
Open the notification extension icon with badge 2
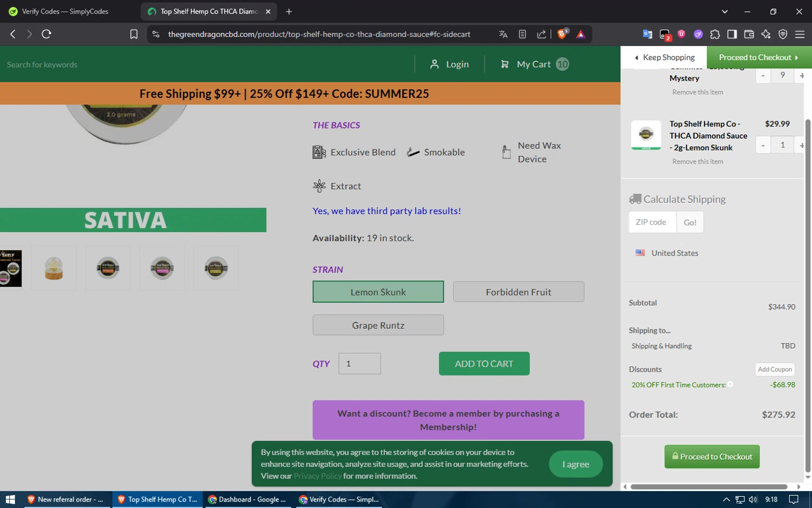(x=665, y=35)
